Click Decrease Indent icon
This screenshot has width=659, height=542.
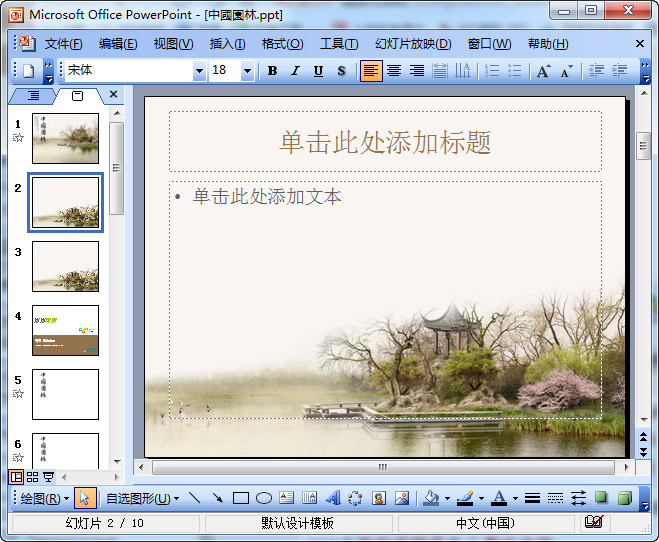(x=596, y=71)
